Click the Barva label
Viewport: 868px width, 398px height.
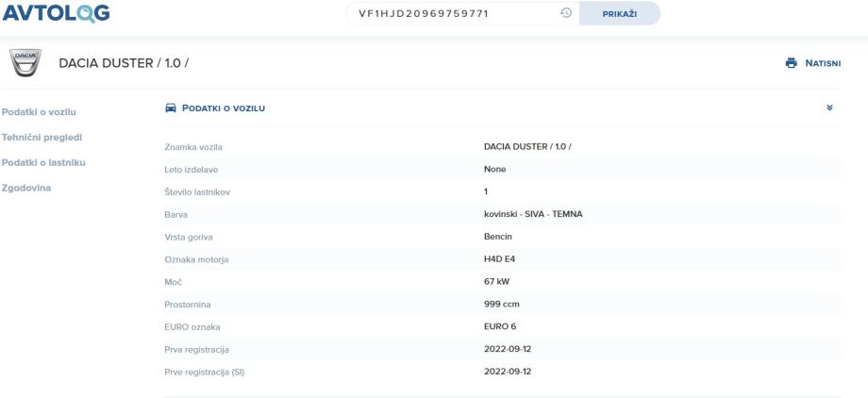tap(175, 214)
